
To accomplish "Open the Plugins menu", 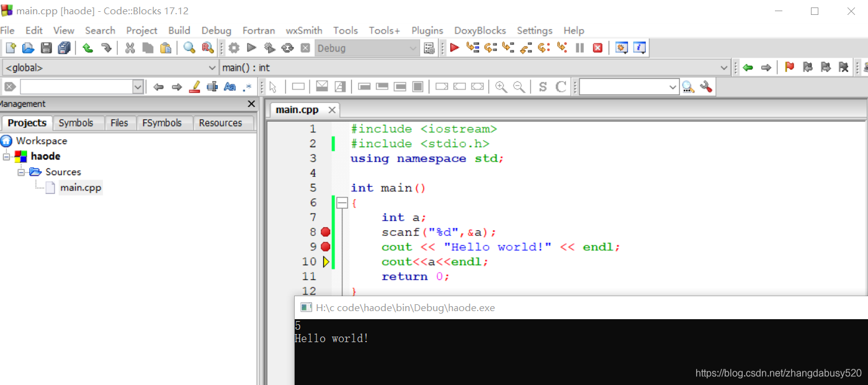I will pos(427,30).
